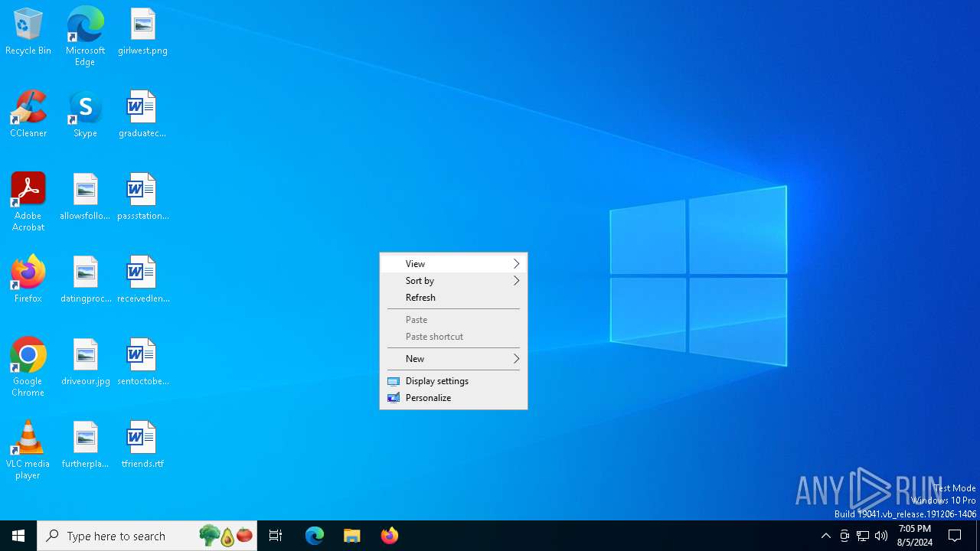Select the Google Chrome desktop shortcut
Image resolution: width=980 pixels, height=551 pixels.
(x=28, y=367)
